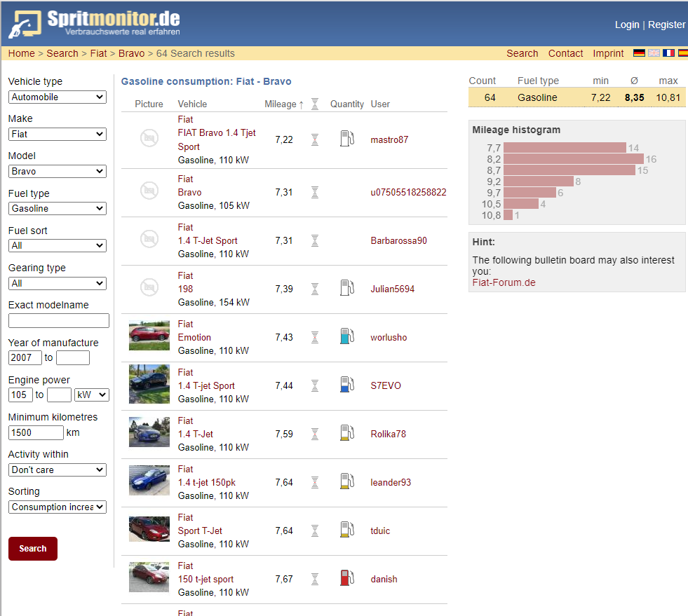Click the fuel pump icon for tduic
The width and height of the screenshot is (688, 616).
tap(347, 530)
